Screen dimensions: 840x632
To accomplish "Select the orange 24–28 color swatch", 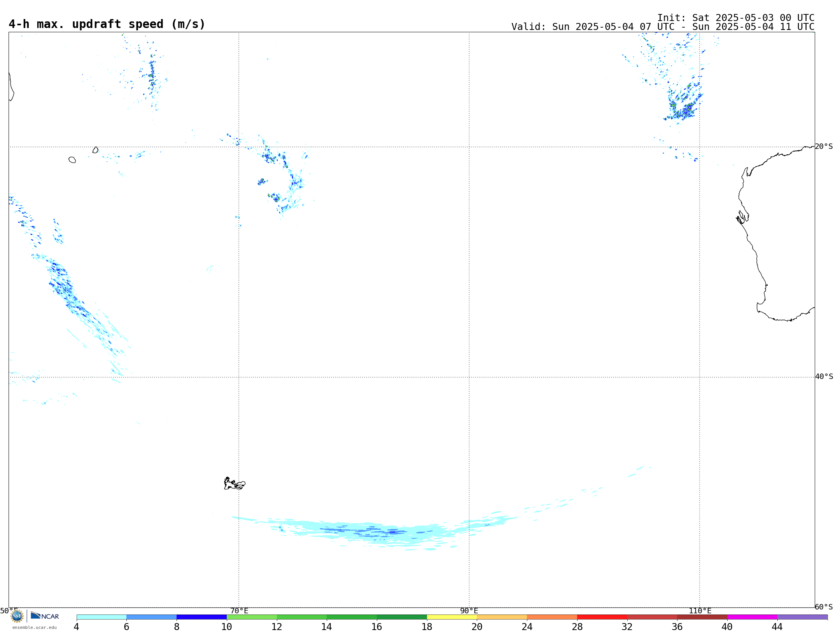I will point(552,617).
